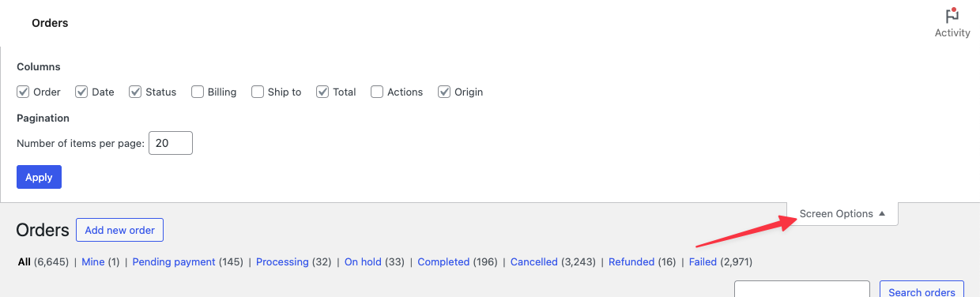Click the items per page number field
This screenshot has width=980, height=297.
click(171, 143)
